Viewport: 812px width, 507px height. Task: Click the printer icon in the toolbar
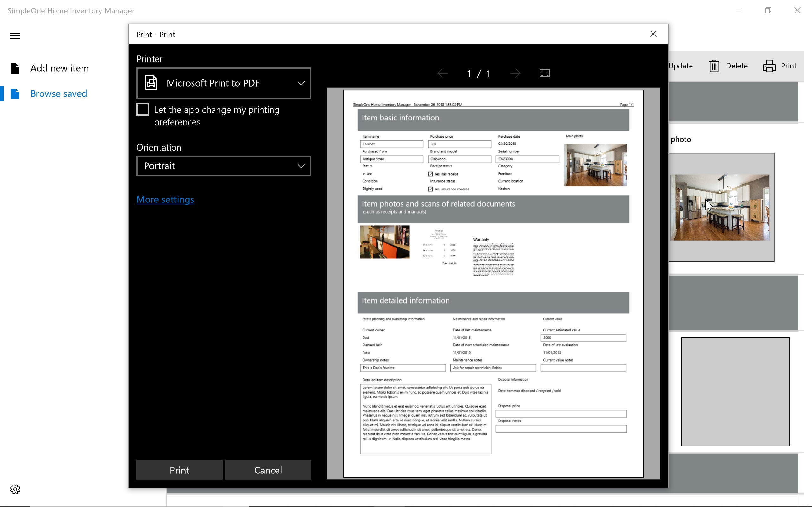[769, 66]
